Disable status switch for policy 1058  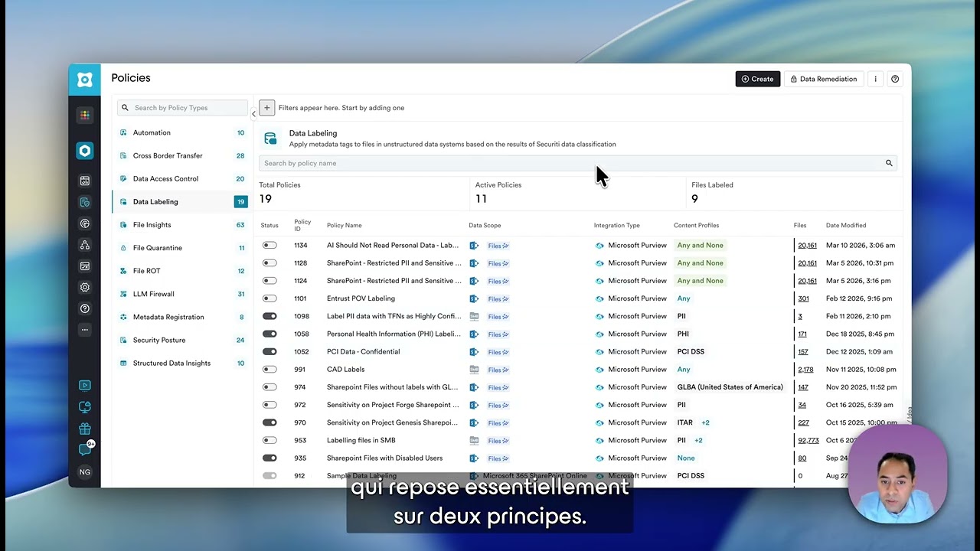click(269, 334)
